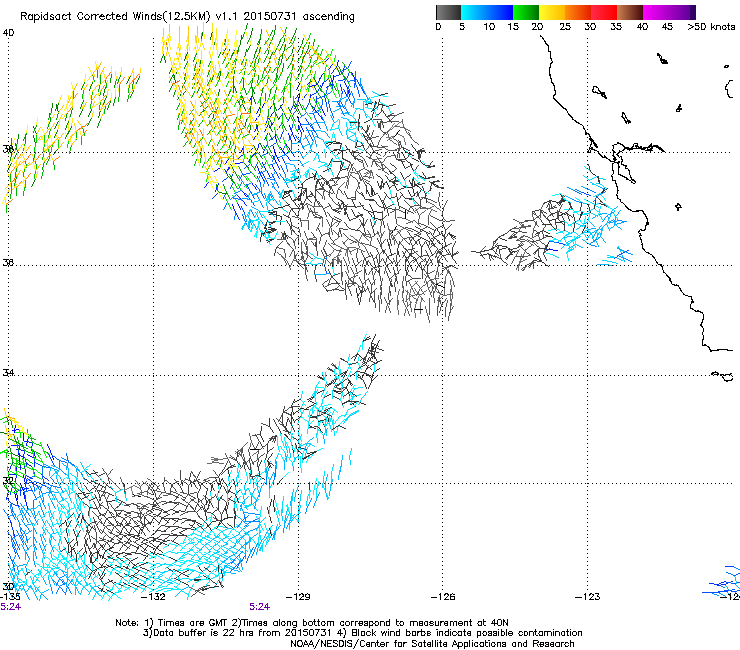740x650 pixels.
Task: Click the 'Times are GMT' note line
Action: pyautogui.click(x=311, y=623)
